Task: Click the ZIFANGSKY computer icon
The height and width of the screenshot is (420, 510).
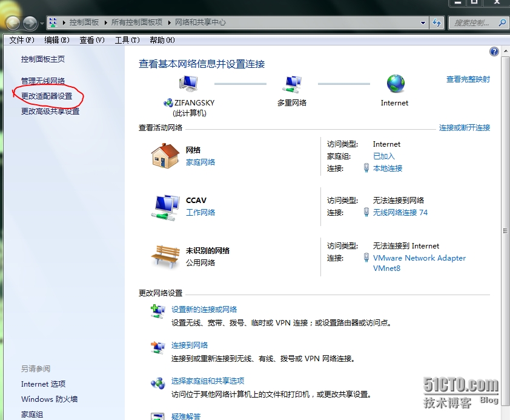Action: coord(188,83)
